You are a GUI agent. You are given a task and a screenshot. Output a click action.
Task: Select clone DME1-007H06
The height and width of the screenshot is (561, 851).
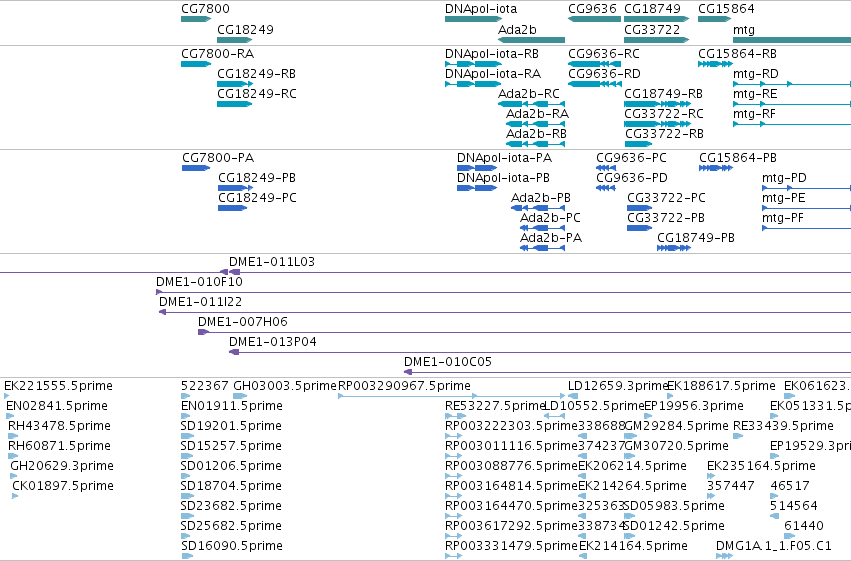[x=524, y=333]
